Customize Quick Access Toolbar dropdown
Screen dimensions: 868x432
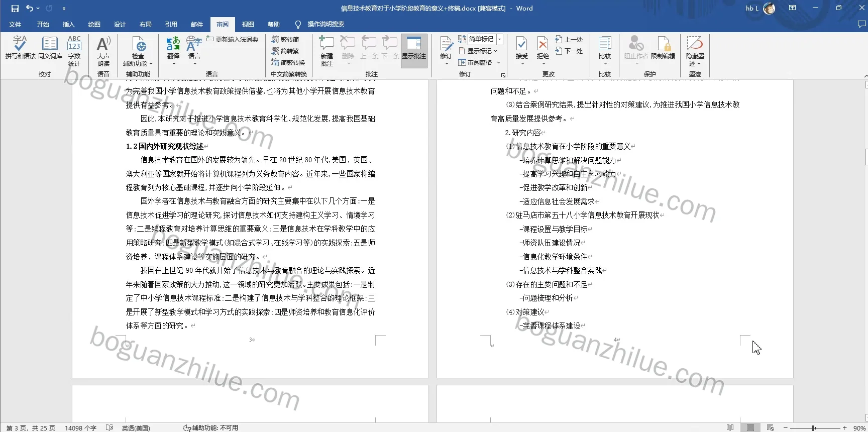[x=64, y=8]
